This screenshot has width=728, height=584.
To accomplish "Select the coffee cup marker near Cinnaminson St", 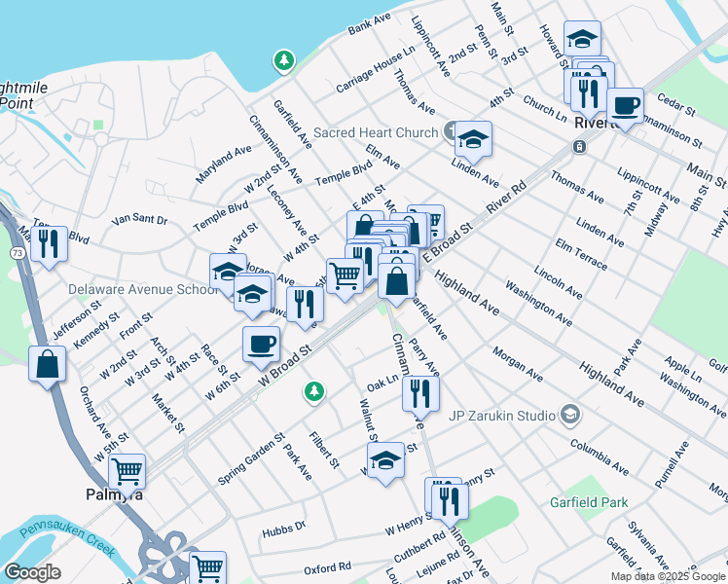I will [625, 105].
